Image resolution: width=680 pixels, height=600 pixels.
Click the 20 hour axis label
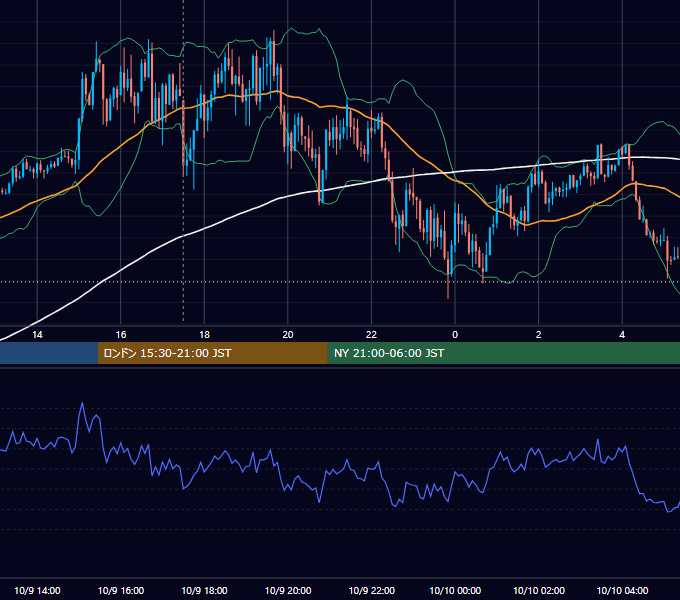(288, 335)
